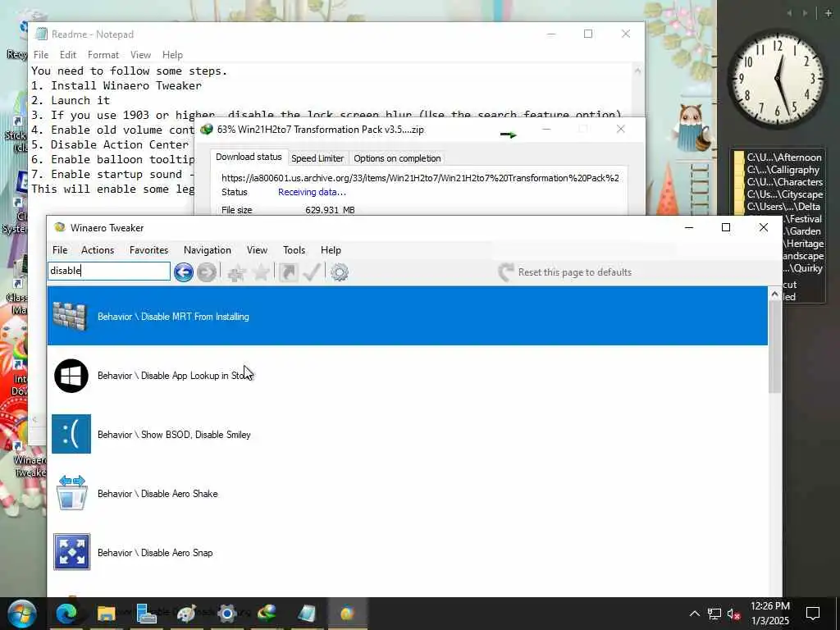
Task: Click the search box containing 'disable'
Action: [x=109, y=271]
